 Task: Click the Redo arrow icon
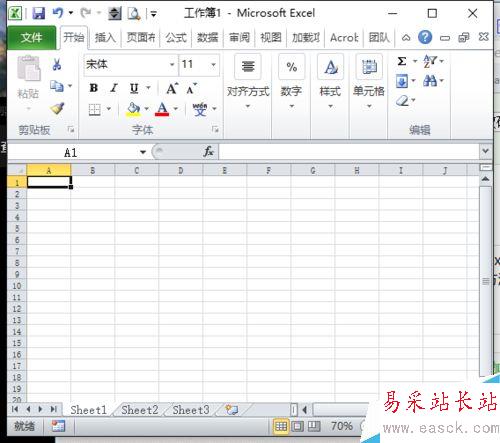tap(86, 13)
